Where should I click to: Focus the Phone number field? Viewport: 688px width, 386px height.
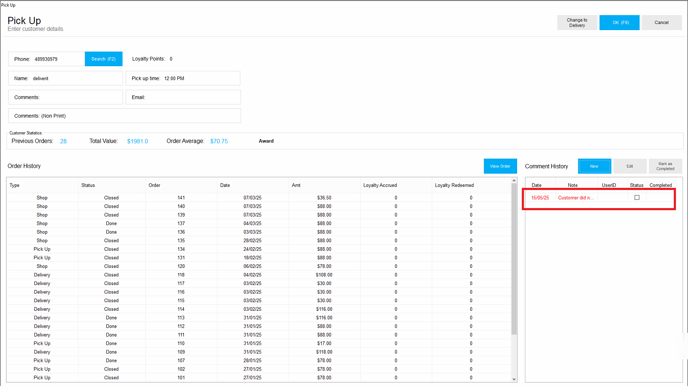coord(47,59)
